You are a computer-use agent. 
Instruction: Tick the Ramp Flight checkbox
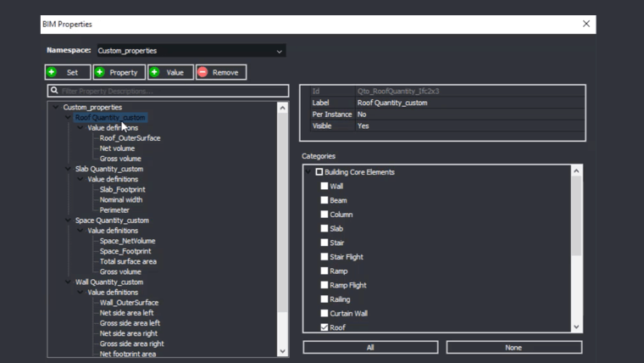coord(325,285)
